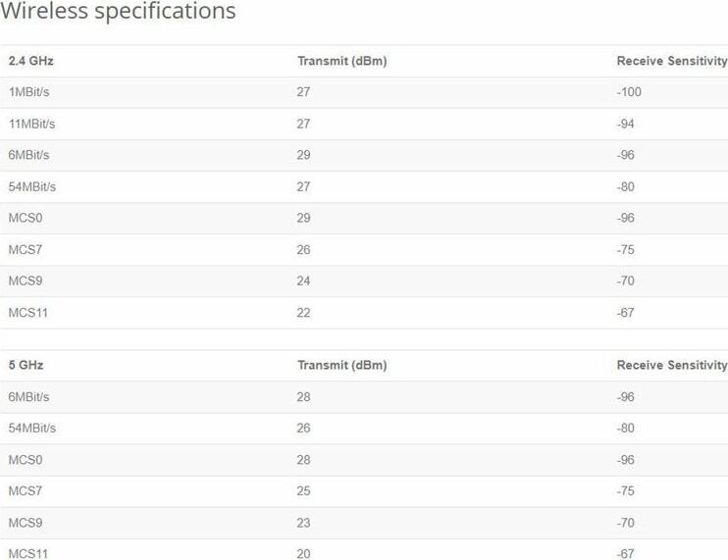The image size is (728, 560).
Task: Click Transmit (dBm) header in 5 GHz table
Action: coord(341,366)
